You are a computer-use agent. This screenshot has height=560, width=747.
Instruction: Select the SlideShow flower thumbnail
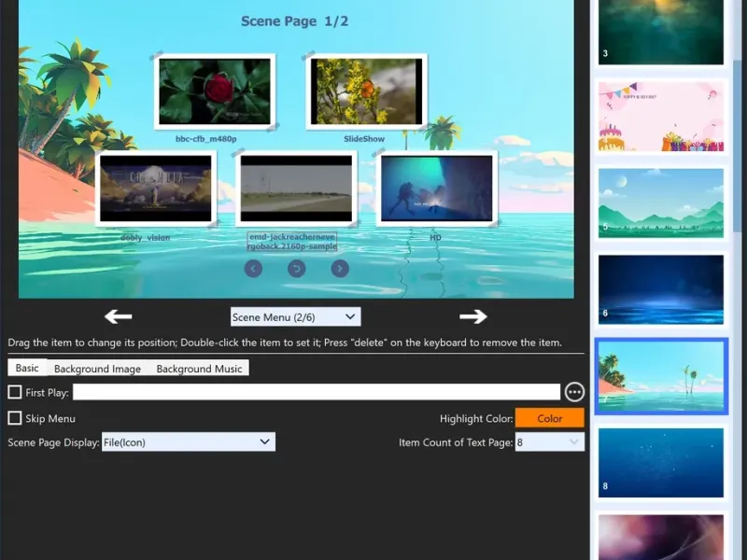tap(366, 91)
